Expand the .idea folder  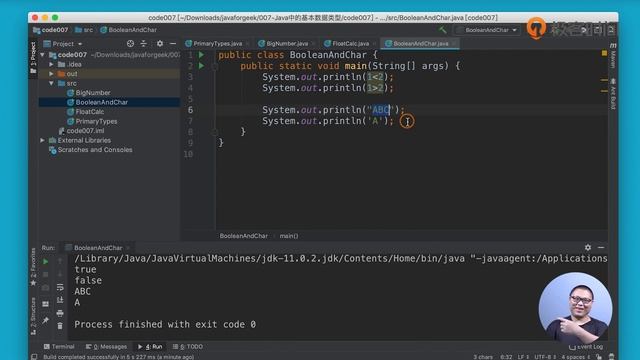(x=51, y=64)
